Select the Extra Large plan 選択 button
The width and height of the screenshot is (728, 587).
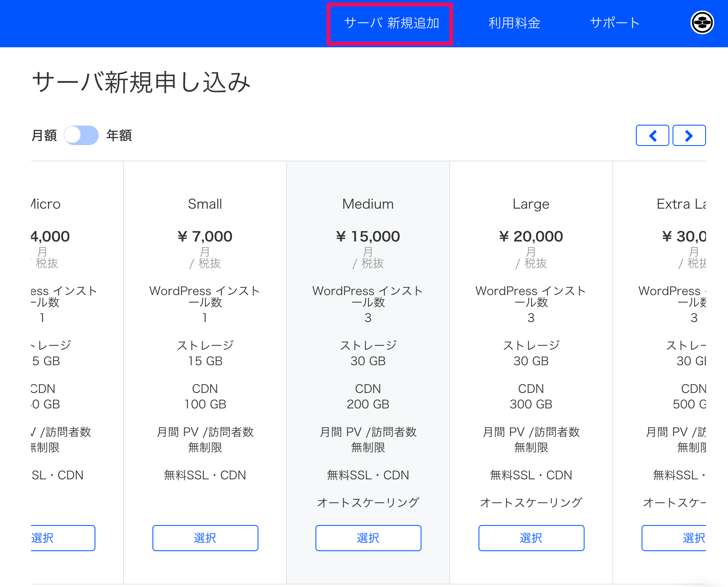(x=674, y=538)
